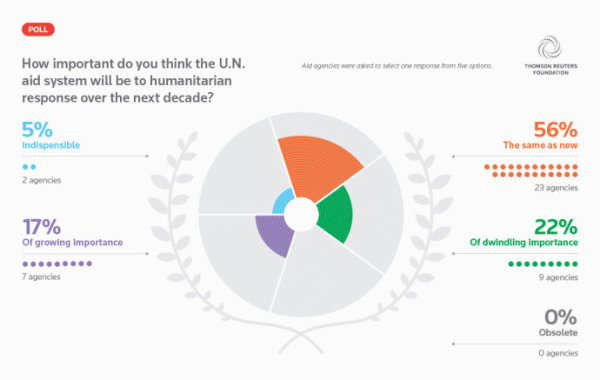Screen dimensions: 600x380
Task: Click the Thomson Reuters Foundation text
Action: 551,69
